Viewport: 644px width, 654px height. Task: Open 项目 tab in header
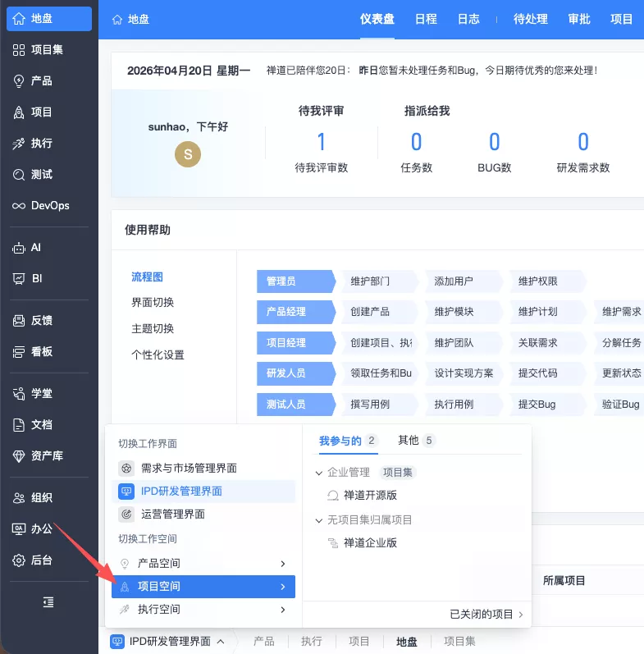621,19
